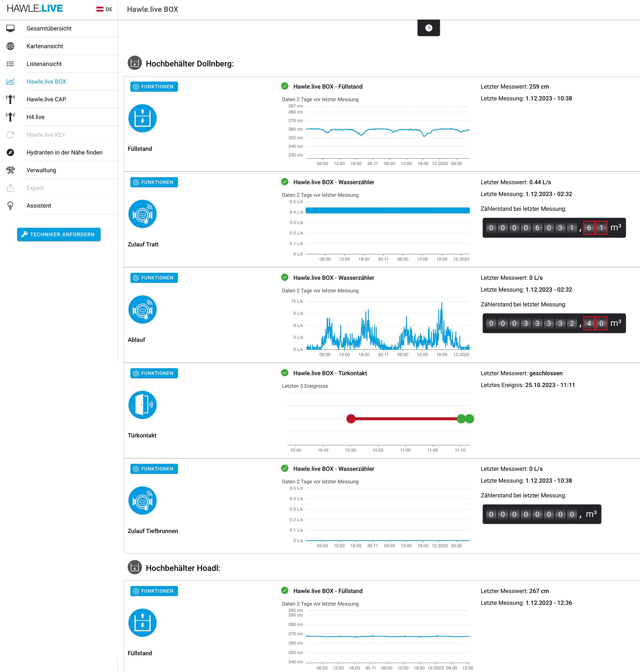Screen dimensions: 640x672
Task: Click the Dollnberg Füllstand round level icon
Action: 142,118
